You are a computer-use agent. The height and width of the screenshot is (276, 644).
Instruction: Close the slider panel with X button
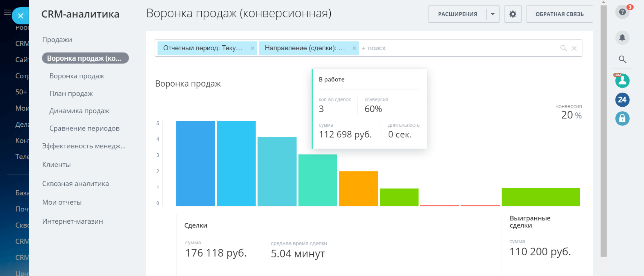[21, 16]
